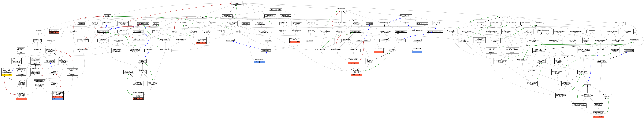This screenshot has height=119, width=644.
Task: Select the developmental process node
Action: [x=341, y=9]
